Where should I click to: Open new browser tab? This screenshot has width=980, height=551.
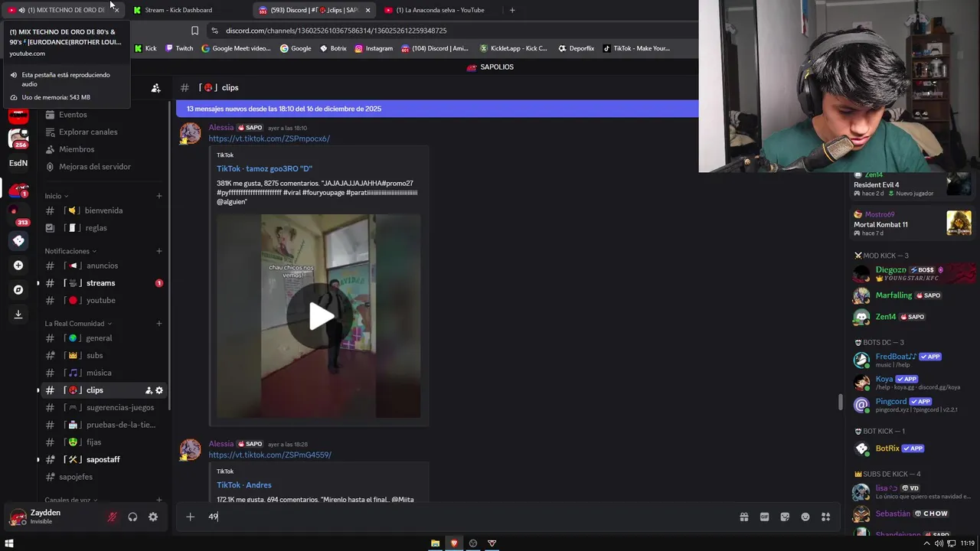point(512,10)
